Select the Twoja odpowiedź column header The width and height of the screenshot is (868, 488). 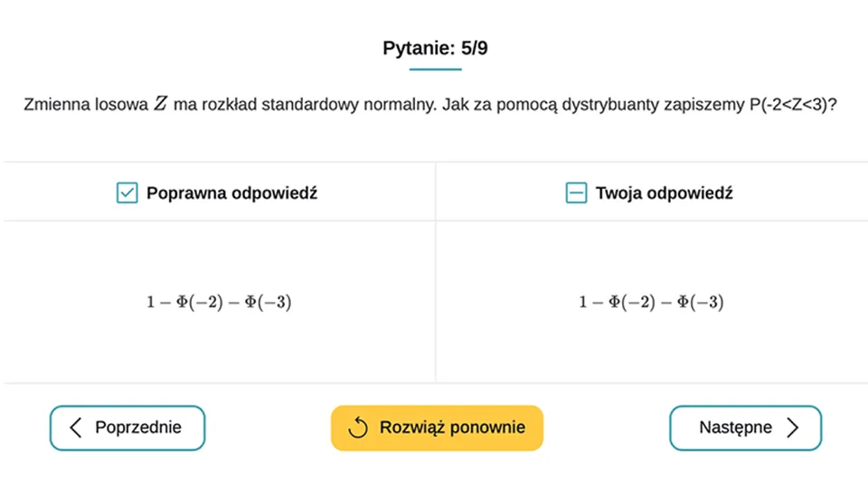pyautogui.click(x=652, y=192)
